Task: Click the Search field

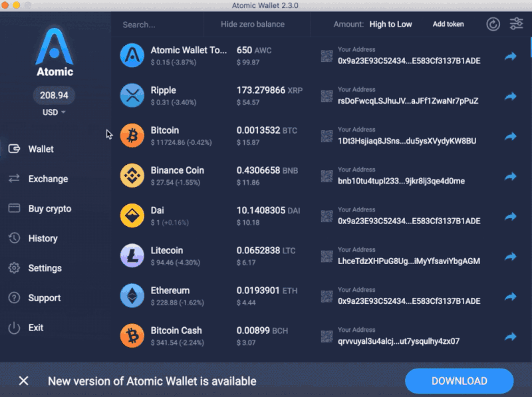Action: pyautogui.click(x=158, y=25)
